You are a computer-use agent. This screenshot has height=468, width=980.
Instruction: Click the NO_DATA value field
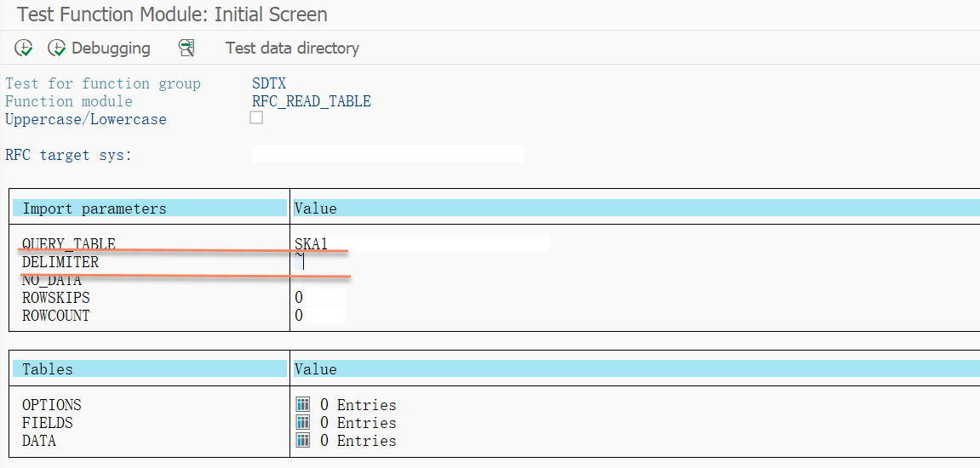coord(300,280)
